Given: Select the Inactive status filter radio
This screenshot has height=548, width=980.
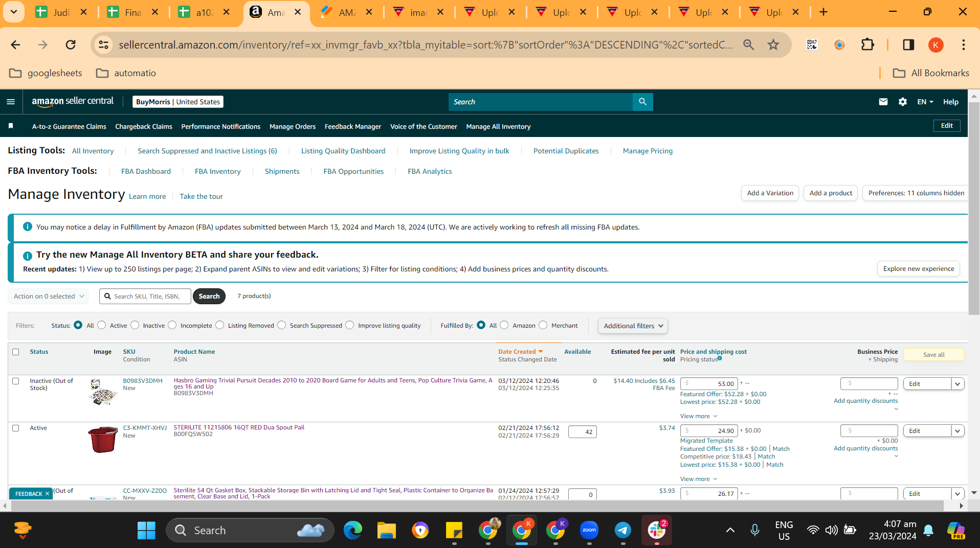Looking at the screenshot, I should tap(135, 325).
